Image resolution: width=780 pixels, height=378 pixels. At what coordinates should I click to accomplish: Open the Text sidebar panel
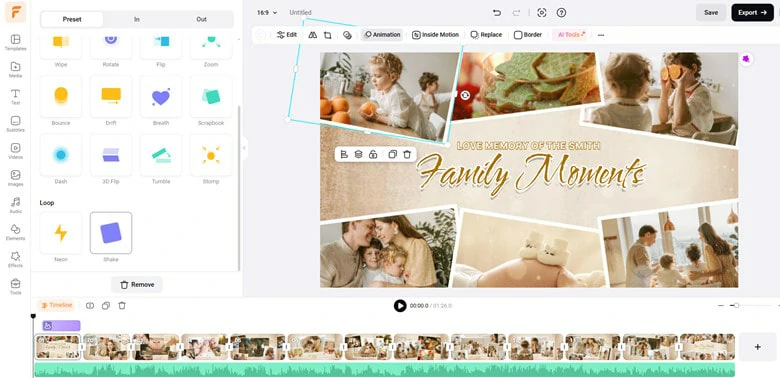pyautogui.click(x=15, y=96)
